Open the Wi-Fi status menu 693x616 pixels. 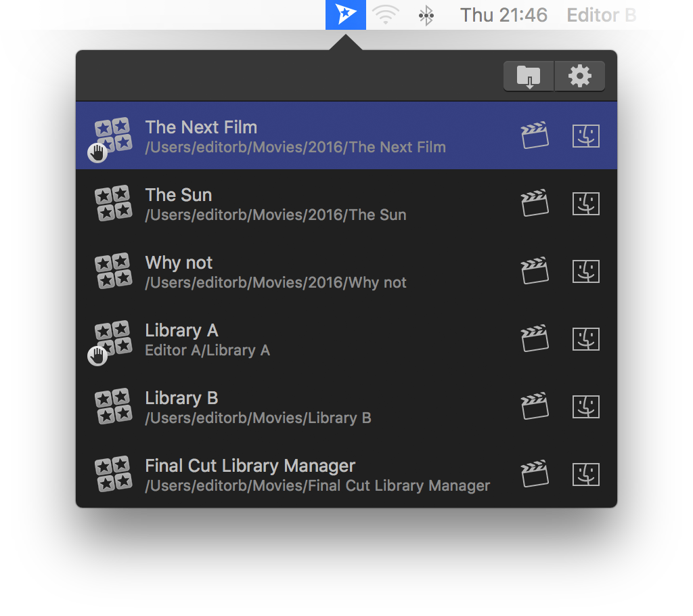tap(386, 15)
